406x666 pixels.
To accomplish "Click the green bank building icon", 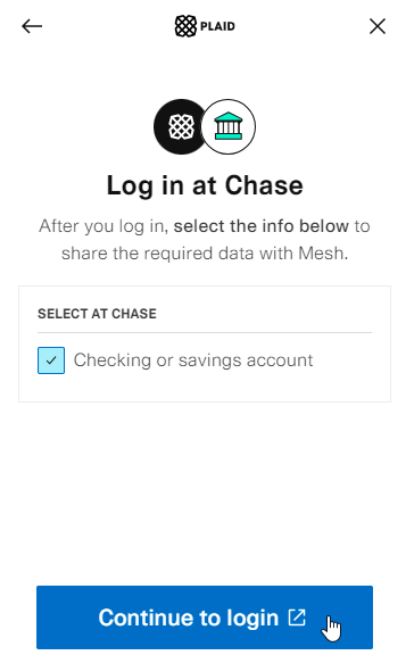I will coord(228,126).
